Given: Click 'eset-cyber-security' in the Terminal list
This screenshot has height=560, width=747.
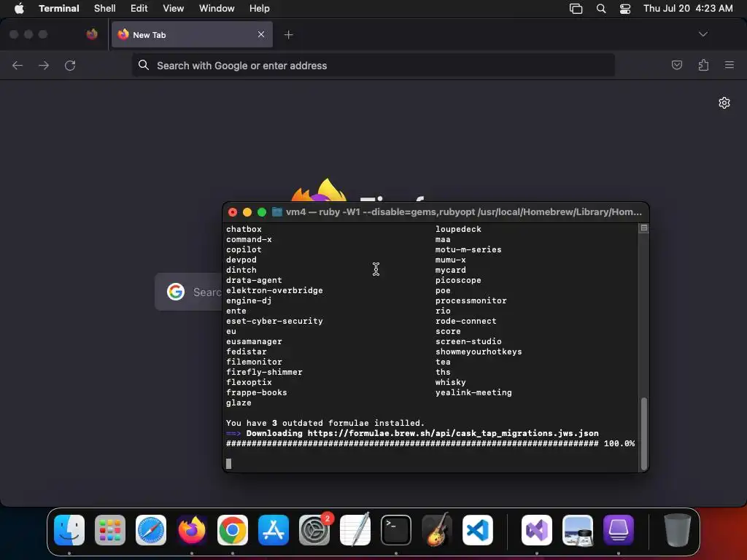Looking at the screenshot, I should tap(274, 321).
